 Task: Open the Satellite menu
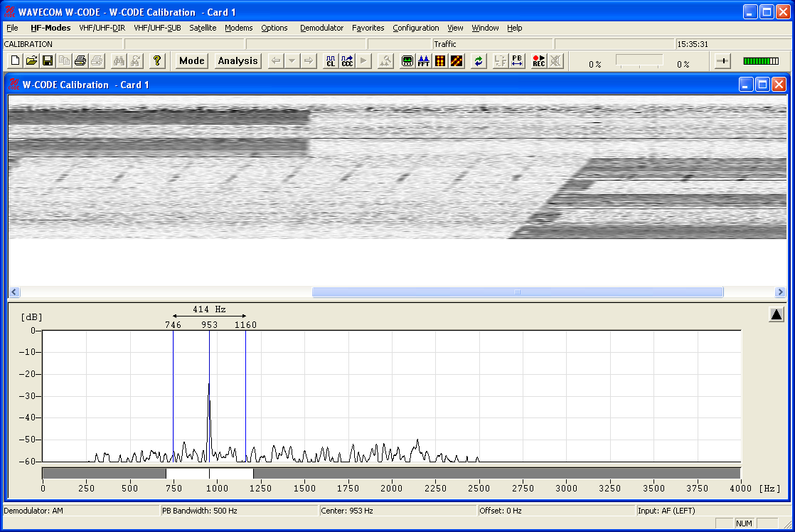pyautogui.click(x=203, y=28)
